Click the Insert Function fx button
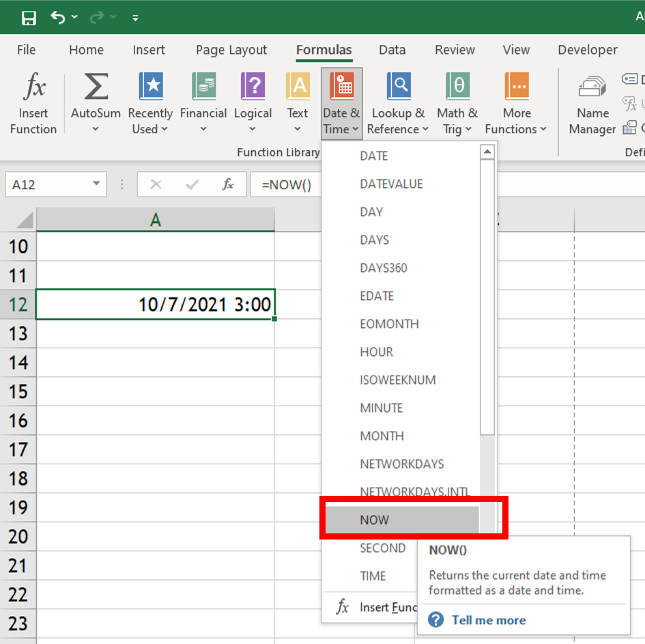 point(33,103)
